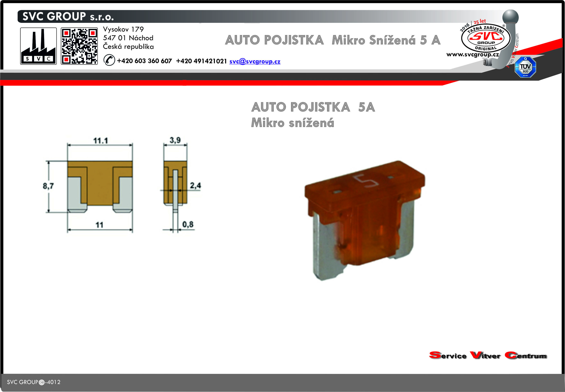565x392 pixels.
Task: Click the +420 491421021 phone number
Action: pyautogui.click(x=201, y=61)
